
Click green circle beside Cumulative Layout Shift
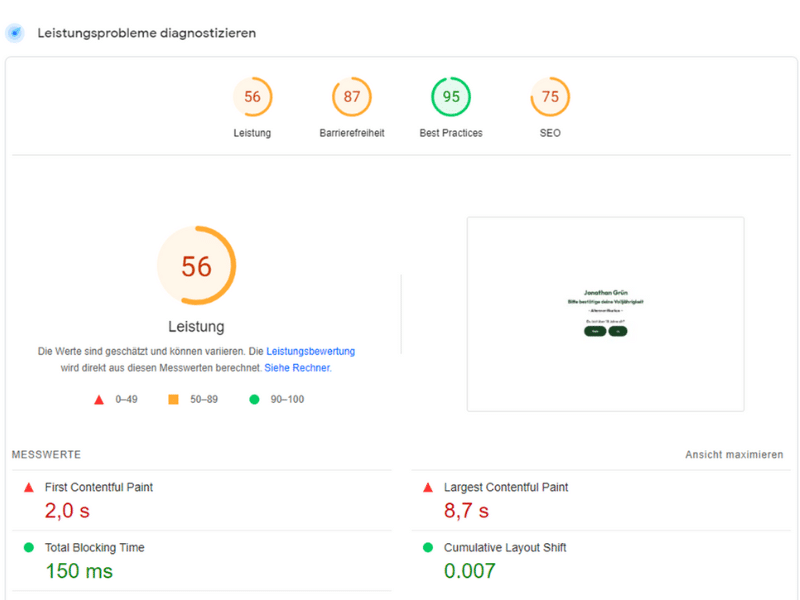point(428,548)
